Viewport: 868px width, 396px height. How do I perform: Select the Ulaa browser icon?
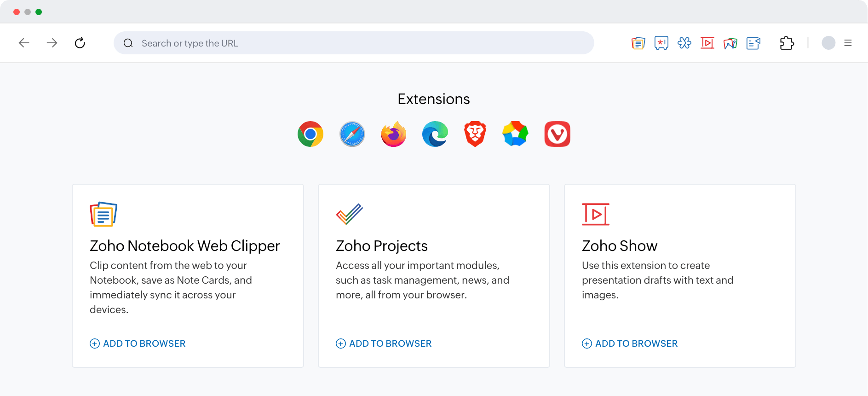516,134
